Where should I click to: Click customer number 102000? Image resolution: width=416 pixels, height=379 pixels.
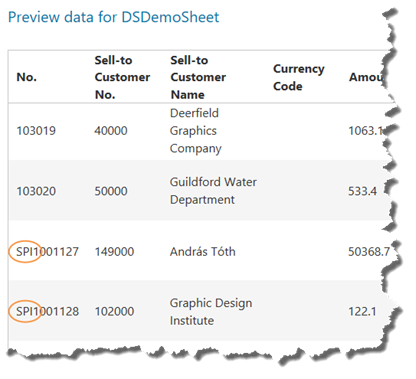[x=114, y=312]
